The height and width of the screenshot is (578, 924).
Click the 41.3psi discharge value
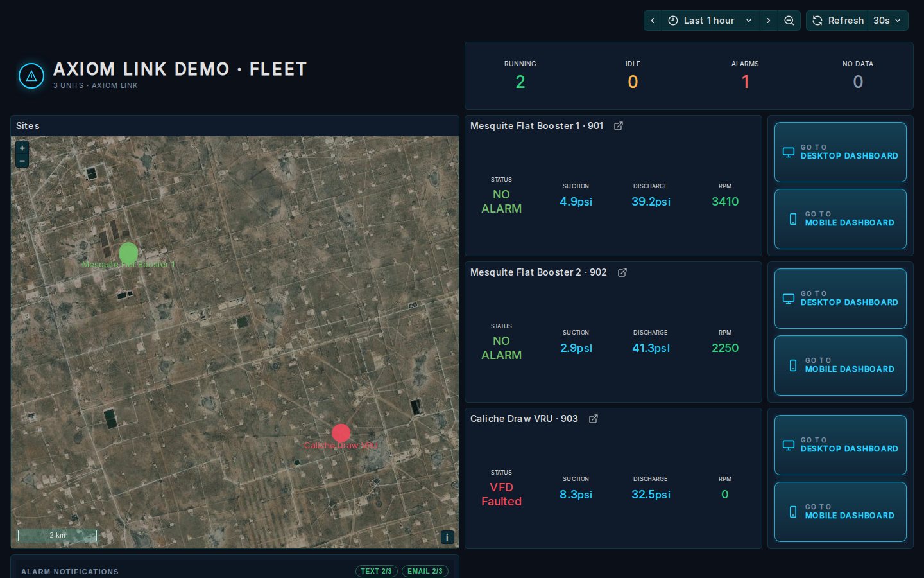click(651, 348)
